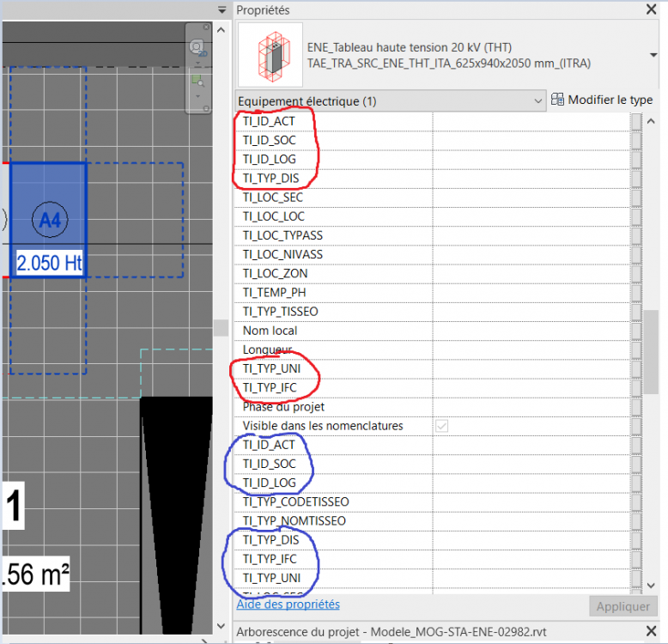This screenshot has width=668, height=644.
Task: Click the A4 circular tag in view
Action: click(50, 220)
